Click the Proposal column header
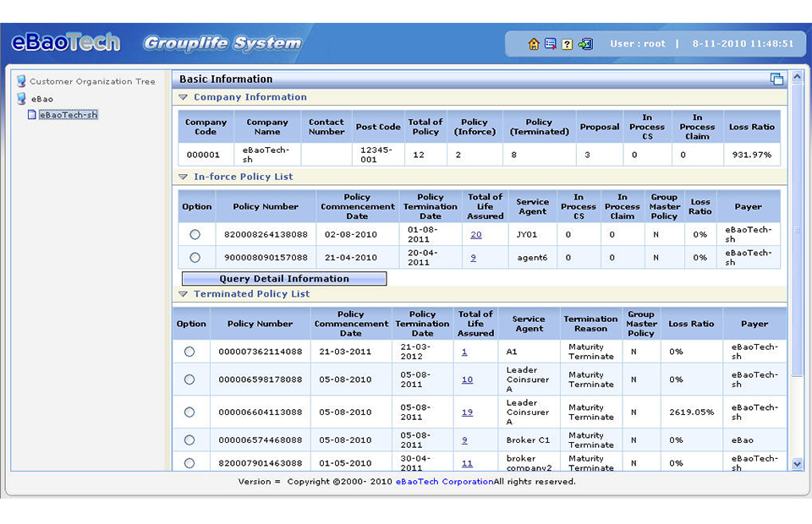This screenshot has height=524, width=812. (x=600, y=127)
